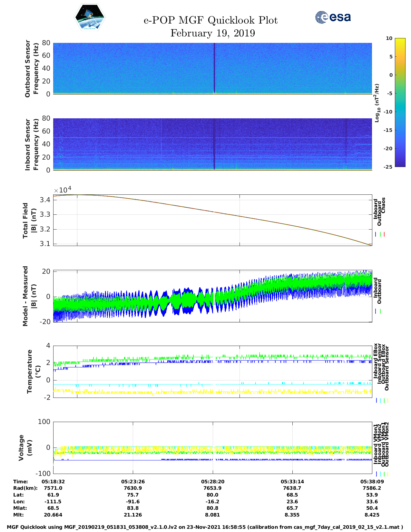This screenshot has height=532, width=411.
Task: Click the ESA logo
Action: pos(333,17)
